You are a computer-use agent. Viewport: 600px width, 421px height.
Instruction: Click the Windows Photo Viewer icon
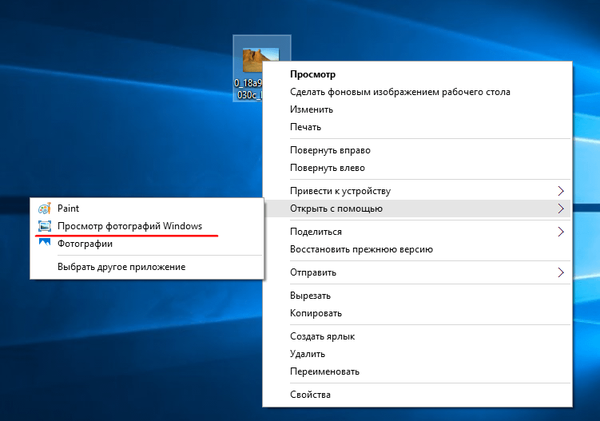tap(44, 226)
